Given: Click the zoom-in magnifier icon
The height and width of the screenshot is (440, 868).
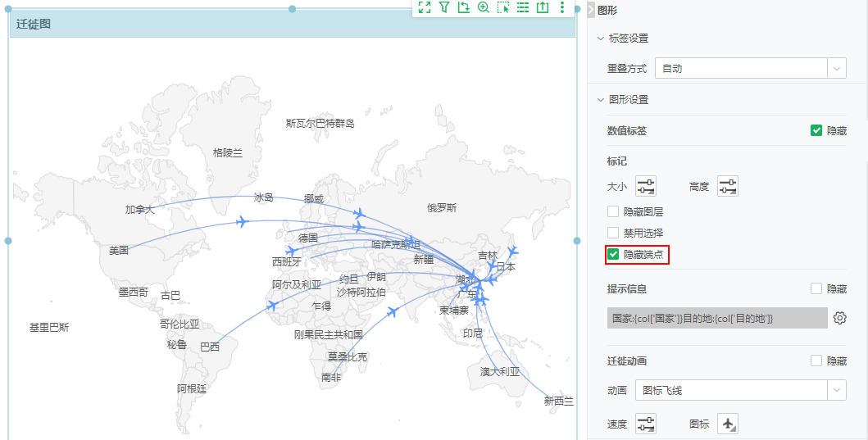Looking at the screenshot, I should pos(483,7).
